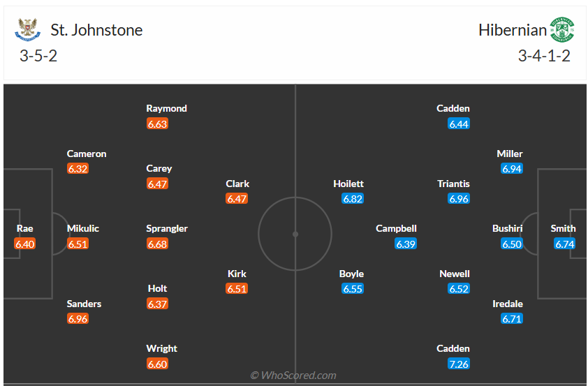Click the 7.26 rating badge for Cadden
Screen dimensions: 588x386
(x=459, y=364)
